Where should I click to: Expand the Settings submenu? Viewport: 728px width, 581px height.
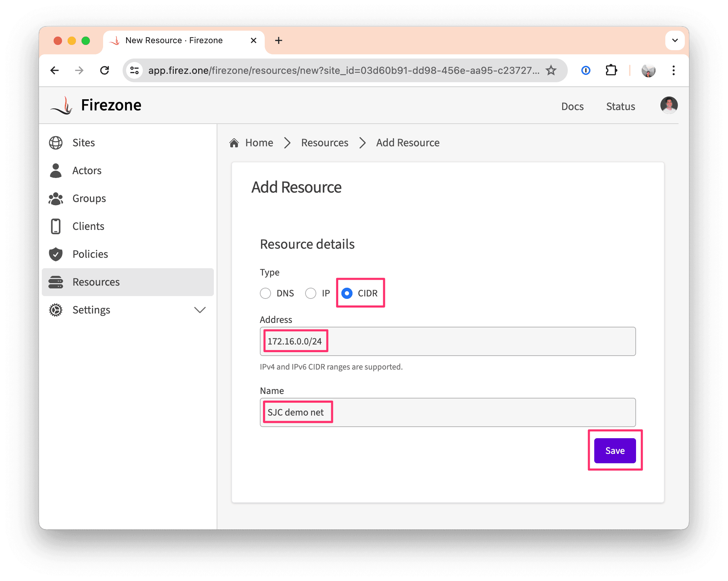(x=200, y=309)
